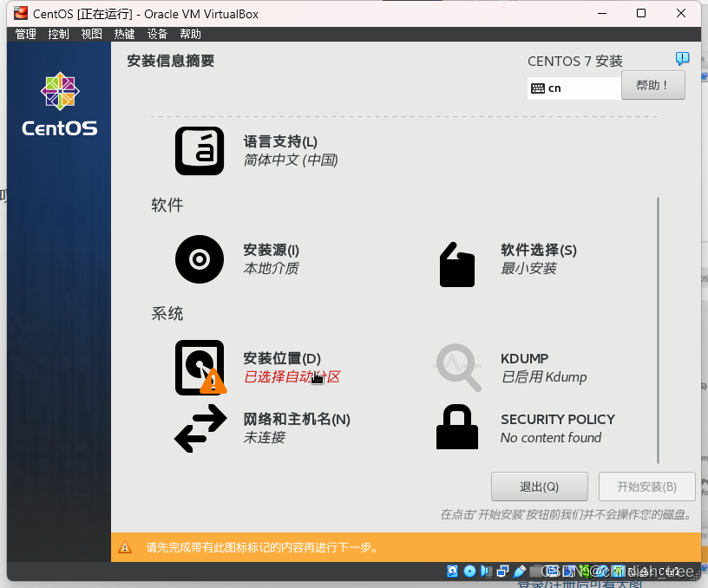Click the installer vertical scrollbar

(x=658, y=330)
